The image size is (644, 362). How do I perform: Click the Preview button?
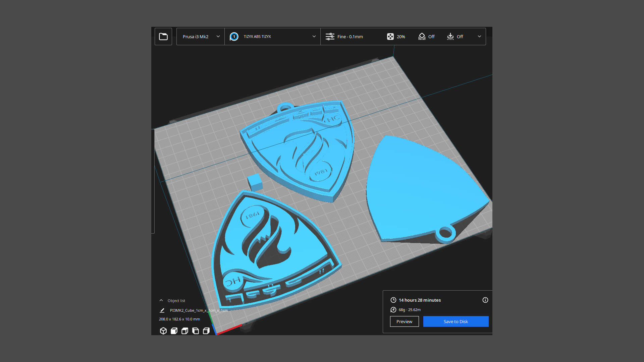coord(404,321)
